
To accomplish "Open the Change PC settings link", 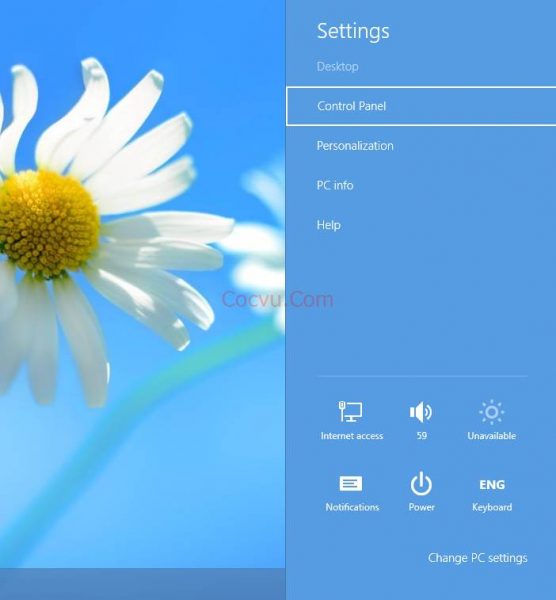I will (x=478, y=558).
